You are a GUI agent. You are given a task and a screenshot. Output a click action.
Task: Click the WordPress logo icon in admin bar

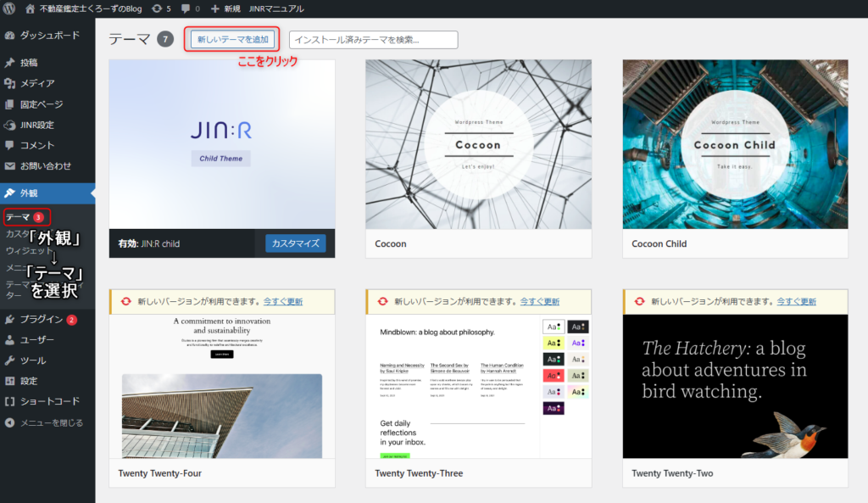tap(9, 8)
